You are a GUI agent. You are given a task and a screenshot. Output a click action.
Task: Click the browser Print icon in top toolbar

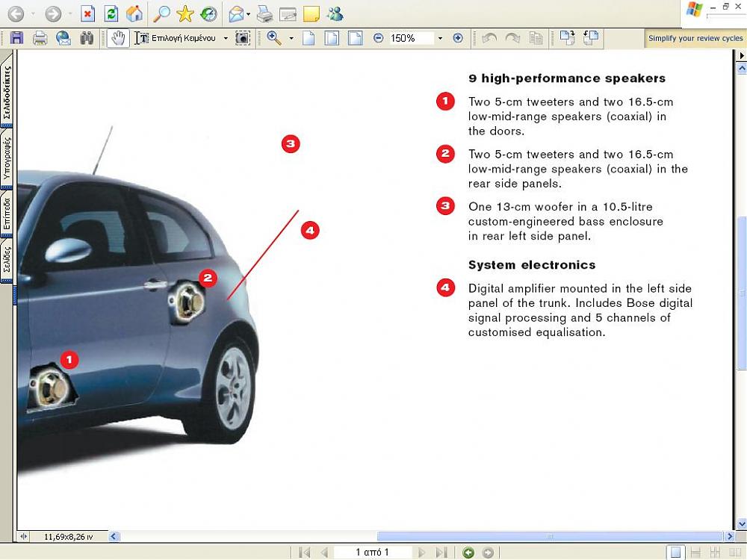click(x=264, y=14)
